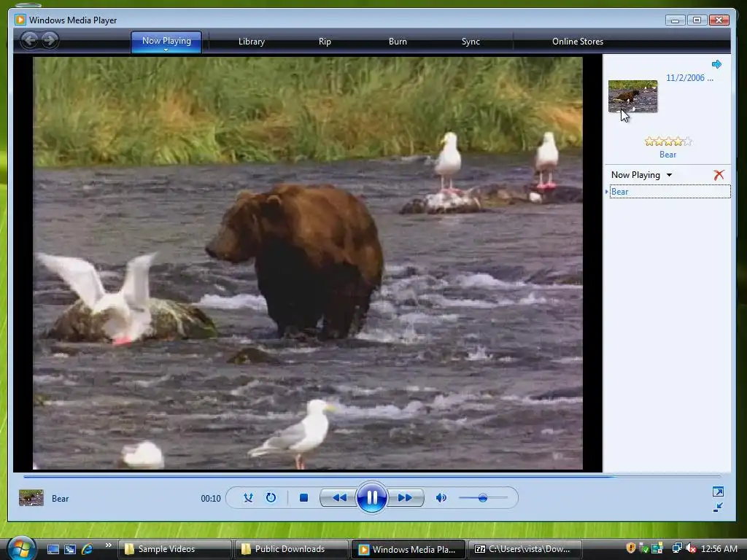Click the Bear title link under the rating
747x560 pixels.
coord(667,155)
